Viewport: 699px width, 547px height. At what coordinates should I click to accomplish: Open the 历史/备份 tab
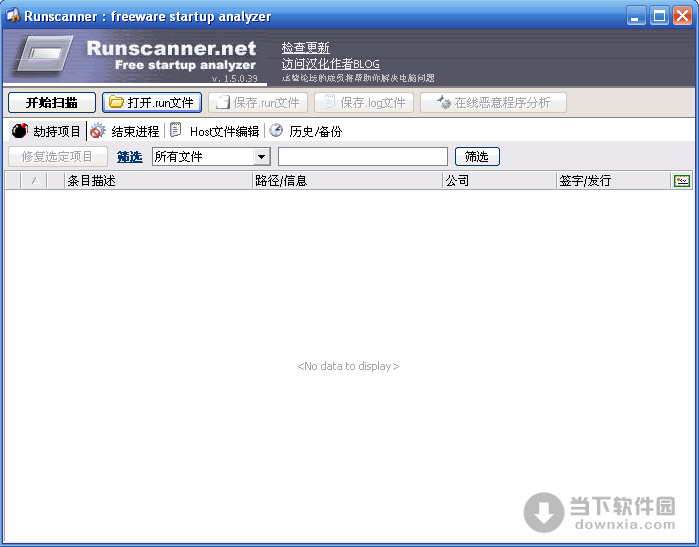pos(306,131)
